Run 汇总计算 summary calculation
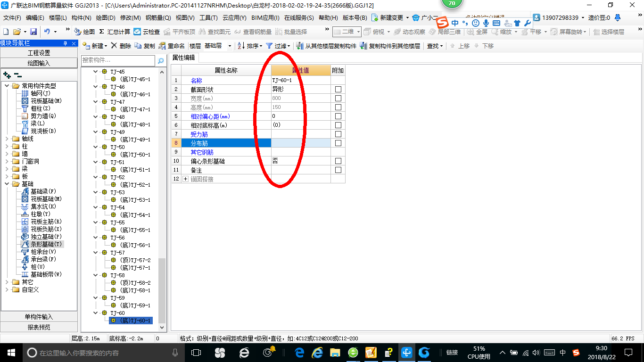Image resolution: width=644 pixels, height=362 pixels. [x=115, y=32]
